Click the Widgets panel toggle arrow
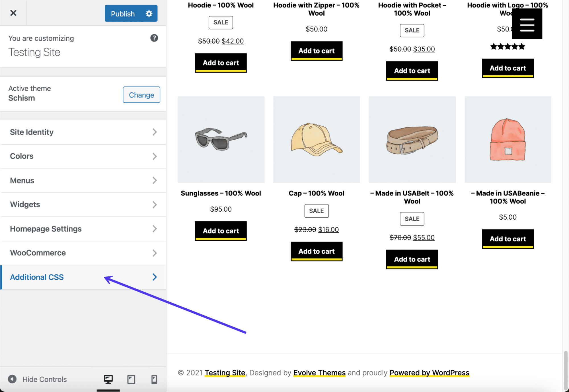The height and width of the screenshot is (392, 569). pos(155,204)
